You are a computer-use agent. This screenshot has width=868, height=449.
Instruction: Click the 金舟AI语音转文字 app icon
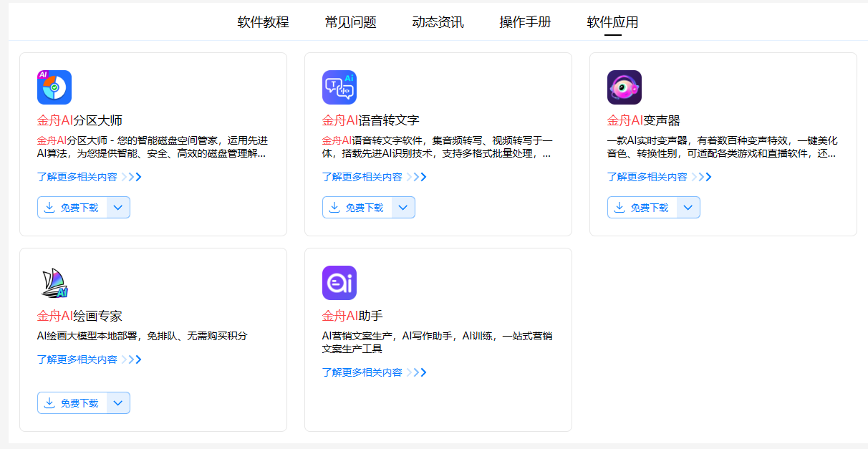339,87
